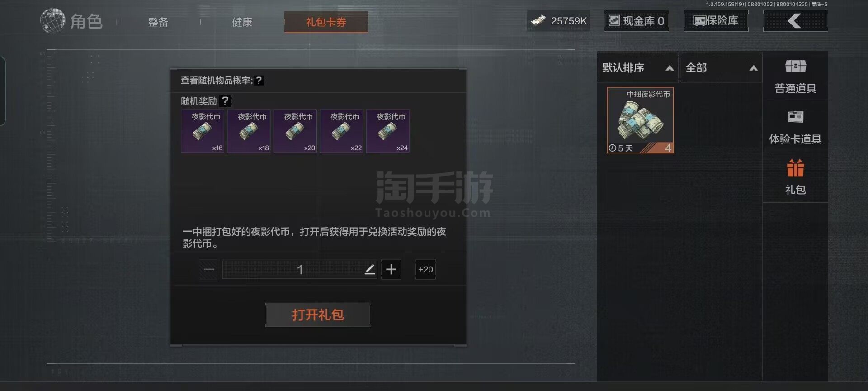868x391 pixels.
Task: Select 体验卡道具 card category
Action: pyautogui.click(x=795, y=127)
